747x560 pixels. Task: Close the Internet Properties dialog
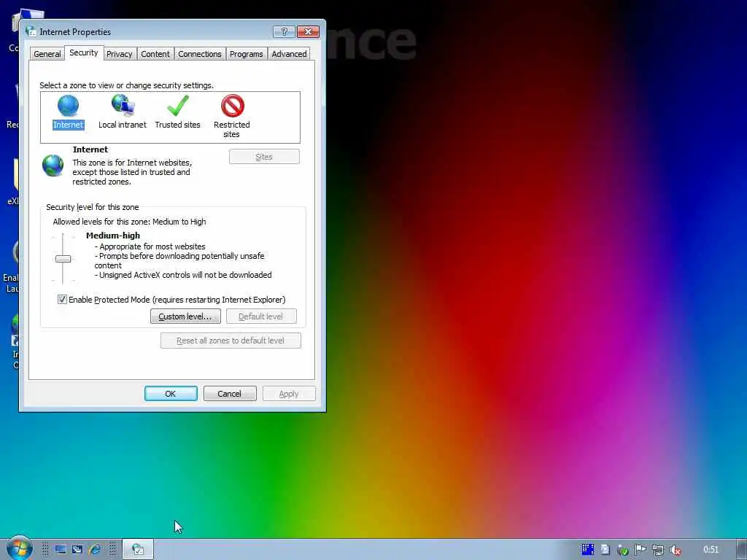308,32
